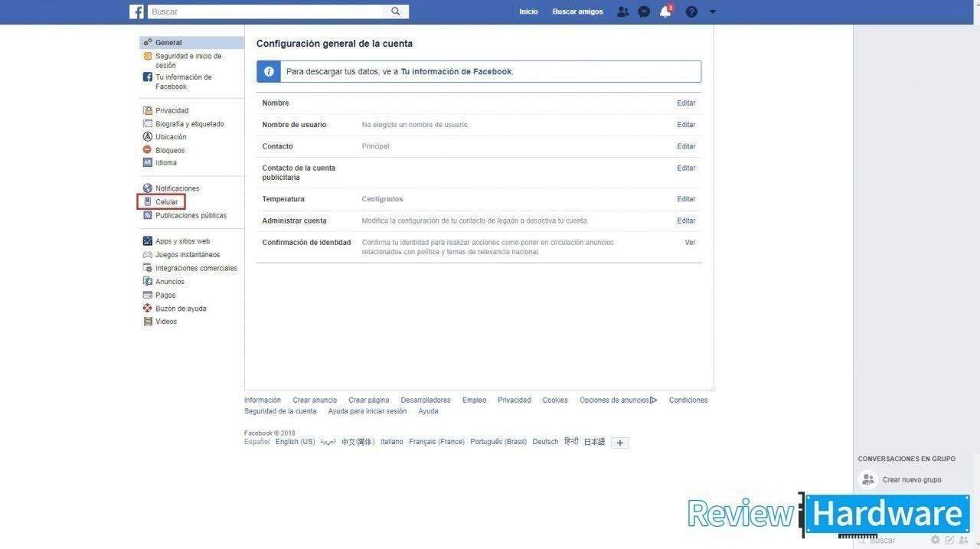Select the General settings tab
The width and height of the screenshot is (980, 549).
(191, 43)
